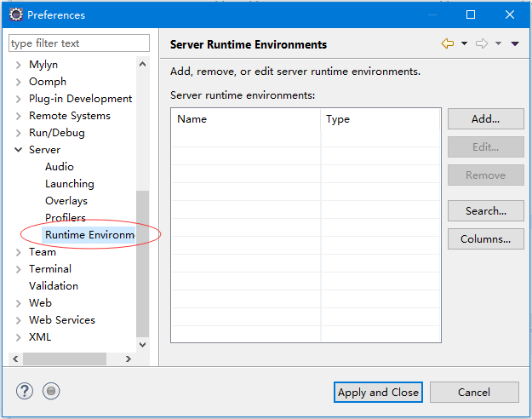This screenshot has width=532, height=419.
Task: Expand the Mylyn tree node
Action: tap(19, 65)
